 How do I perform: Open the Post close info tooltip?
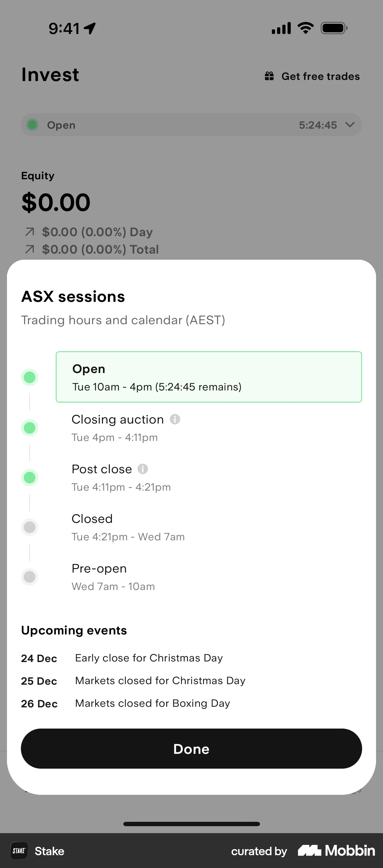[x=143, y=469]
